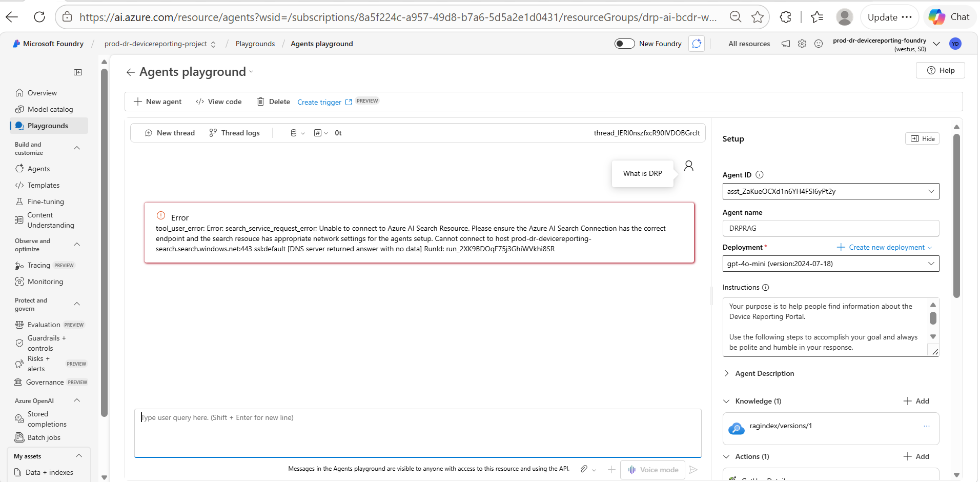
Task: Open the browser favorites list icon
Action: [x=817, y=17]
